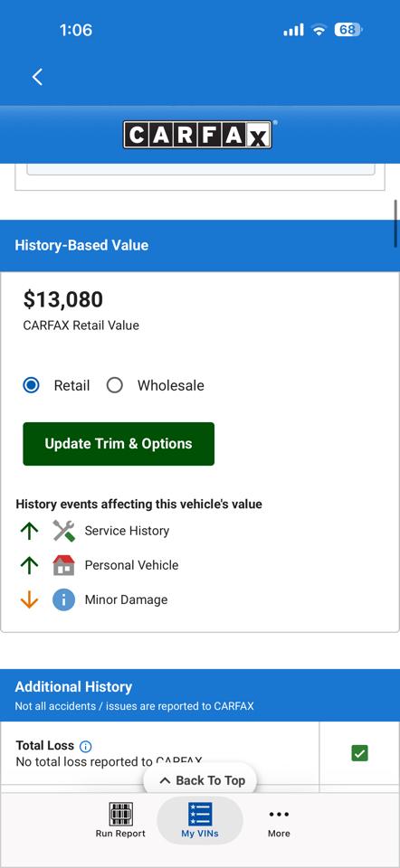400x868 pixels.
Task: Click the page scrollbar on right edge
Action: click(396, 223)
